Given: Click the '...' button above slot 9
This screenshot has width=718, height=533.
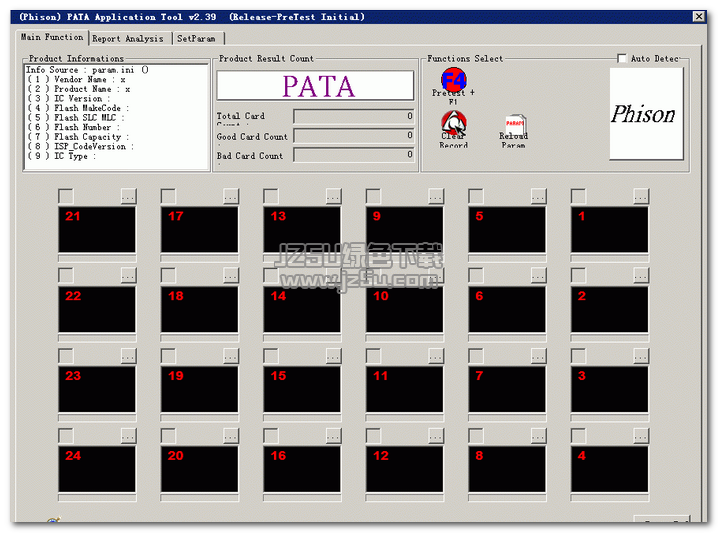Looking at the screenshot, I should (x=436, y=196).
